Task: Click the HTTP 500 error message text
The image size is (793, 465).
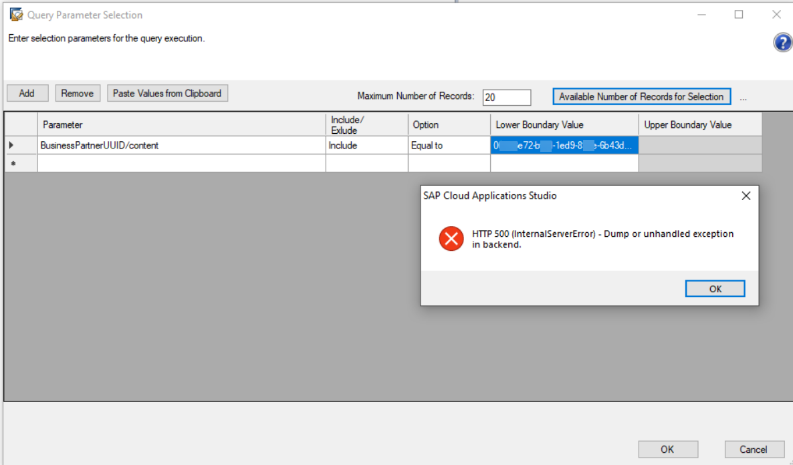Action: [x=603, y=239]
